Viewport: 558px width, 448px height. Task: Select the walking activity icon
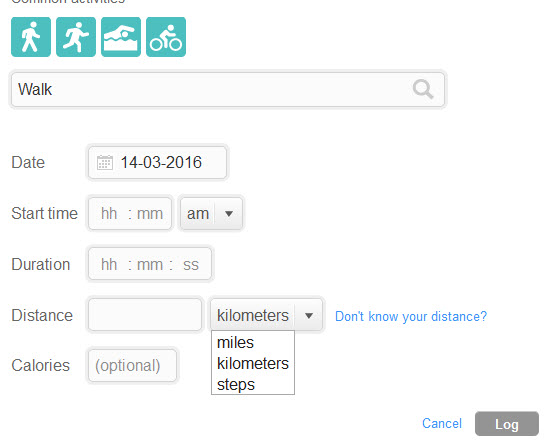point(31,37)
